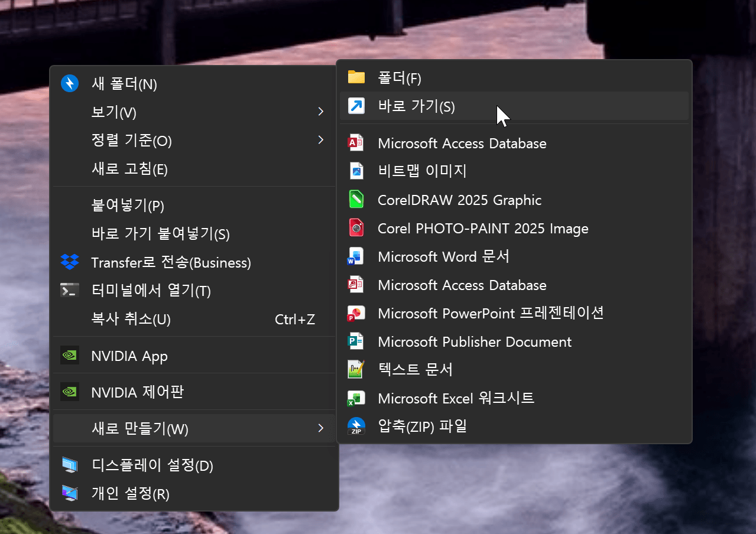Open 개인 설정(R)
The image size is (756, 534).
[x=194, y=493]
